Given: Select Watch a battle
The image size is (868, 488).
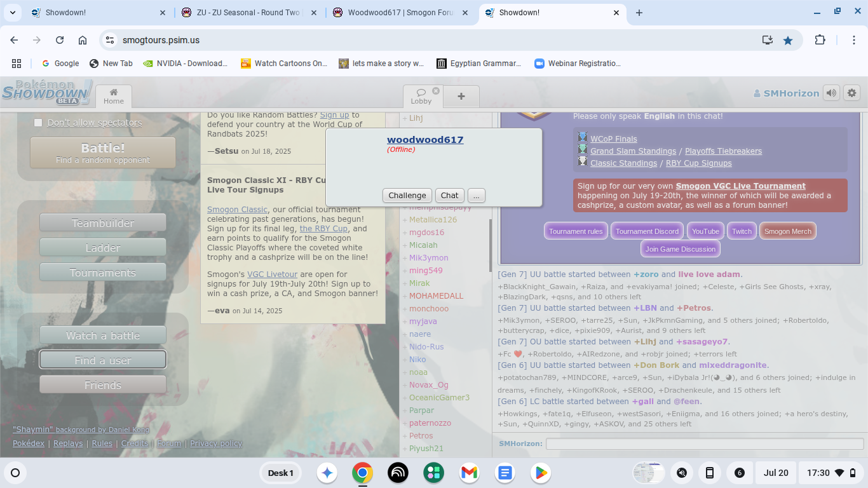Looking at the screenshot, I should point(103,335).
